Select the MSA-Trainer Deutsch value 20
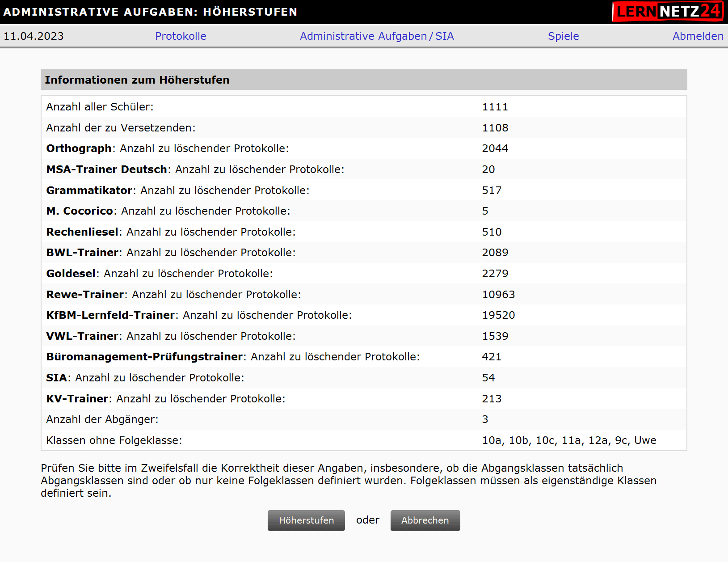728x562 pixels. pyautogui.click(x=488, y=169)
